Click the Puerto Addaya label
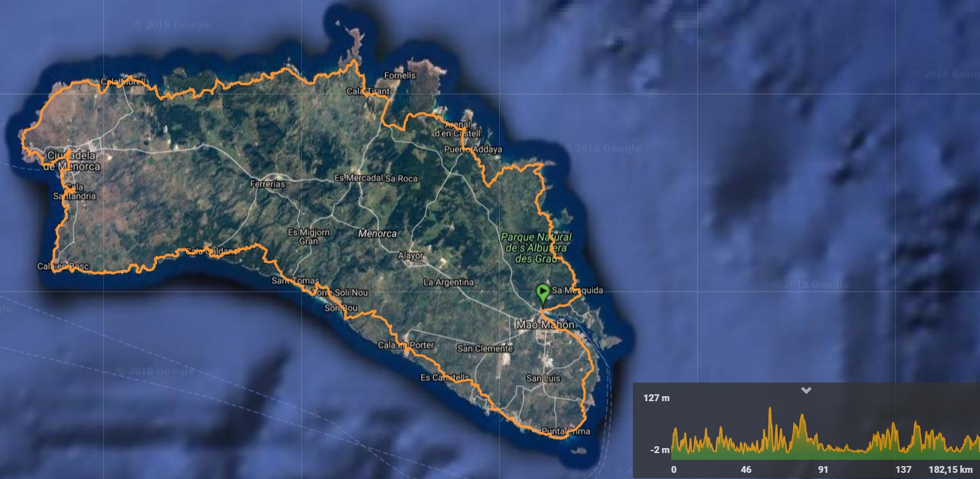Image resolution: width=980 pixels, height=479 pixels. [x=473, y=150]
